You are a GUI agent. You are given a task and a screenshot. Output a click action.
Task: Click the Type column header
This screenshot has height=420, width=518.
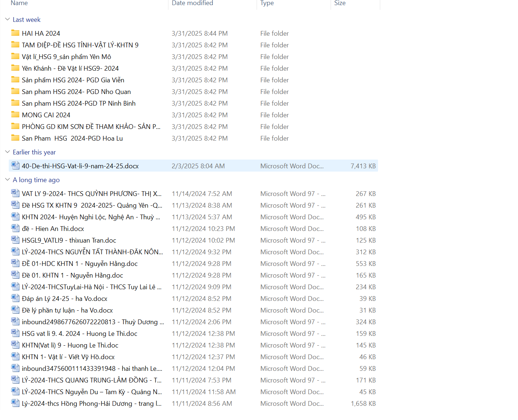click(x=267, y=3)
